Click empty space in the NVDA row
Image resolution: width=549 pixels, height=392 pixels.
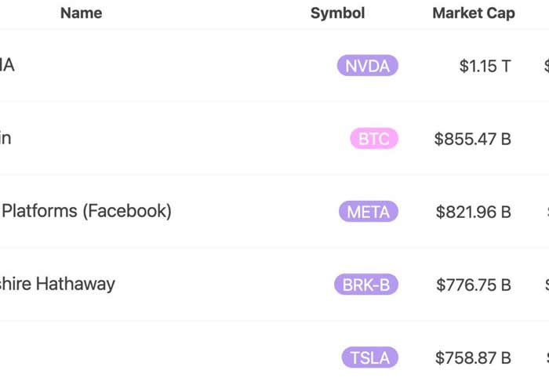pyautogui.click(x=175, y=65)
